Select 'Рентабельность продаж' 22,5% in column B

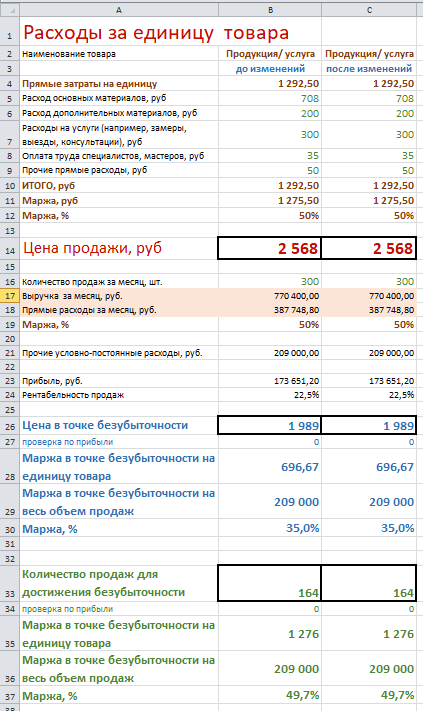[270, 394]
